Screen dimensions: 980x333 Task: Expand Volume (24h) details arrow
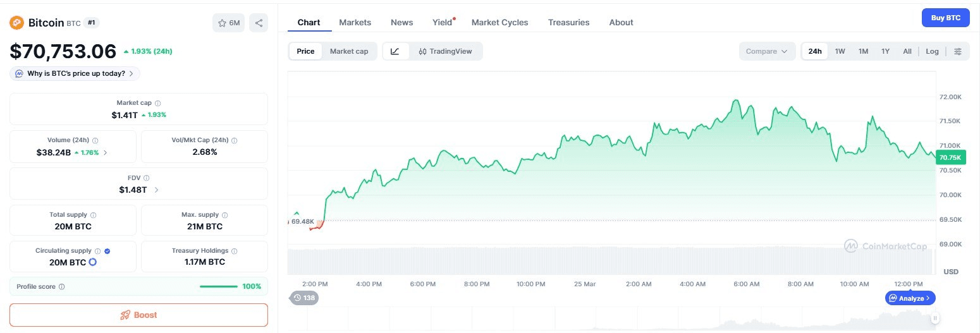click(106, 152)
